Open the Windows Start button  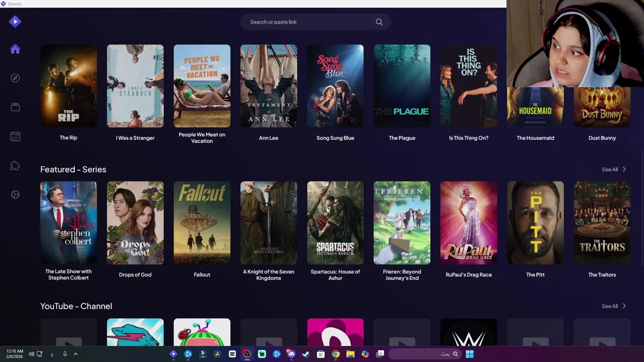pyautogui.click(x=469, y=354)
